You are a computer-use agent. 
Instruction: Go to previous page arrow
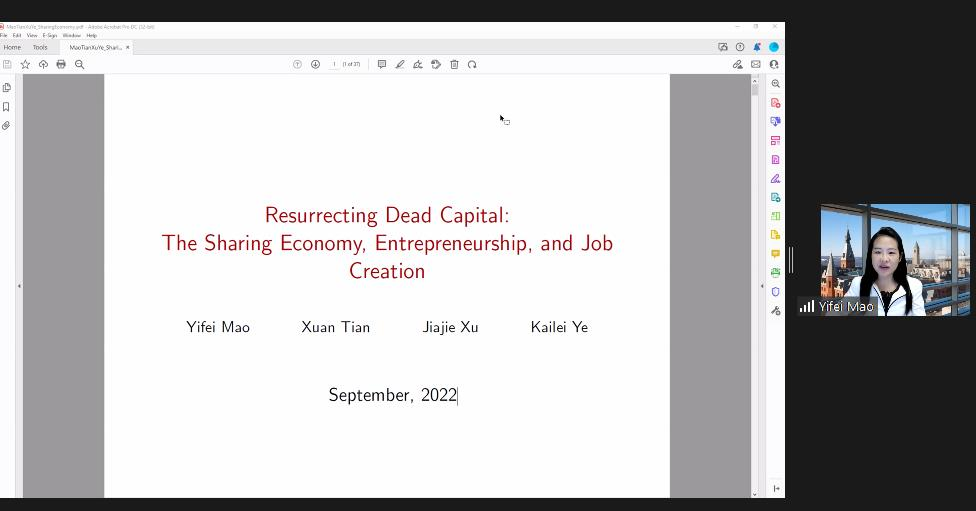coord(297,64)
